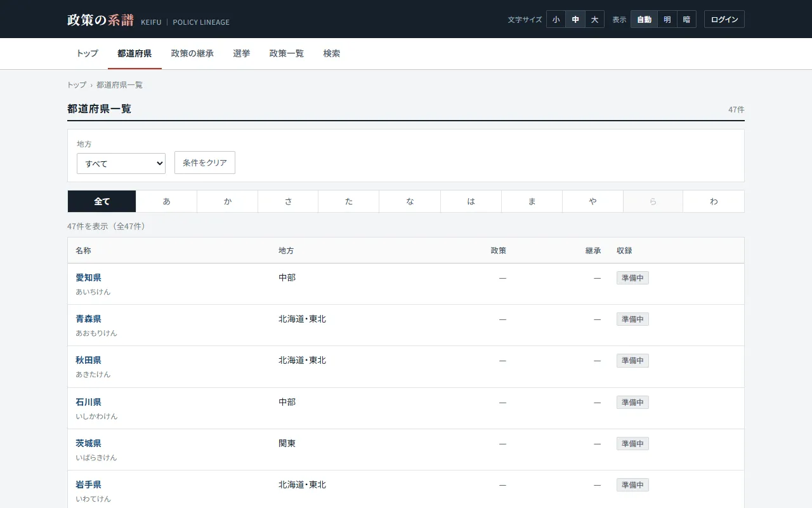This screenshot has width=812, height=508.
Task: Switch display mode to 明
Action: pos(667,19)
